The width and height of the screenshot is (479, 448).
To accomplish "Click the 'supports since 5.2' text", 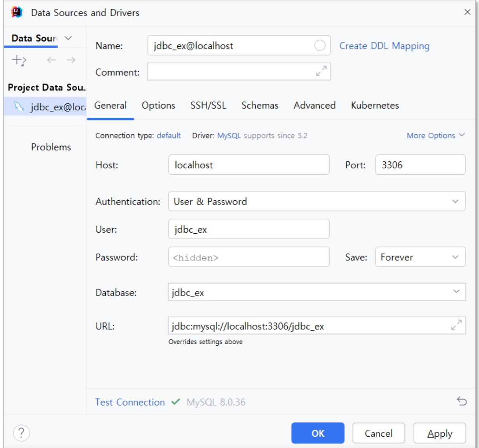I will point(275,135).
